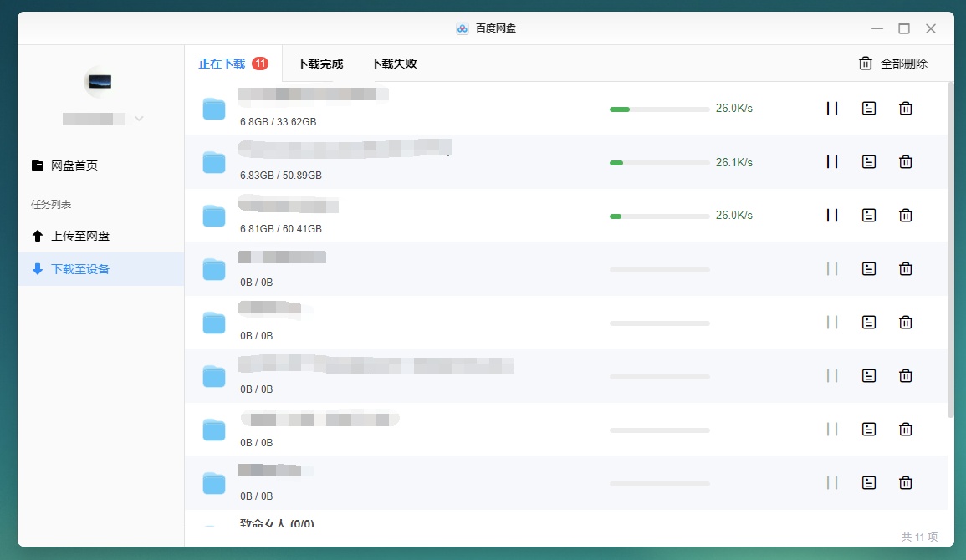This screenshot has height=560, width=966.
Task: Switch to 下载完成 tab
Action: [x=319, y=64]
